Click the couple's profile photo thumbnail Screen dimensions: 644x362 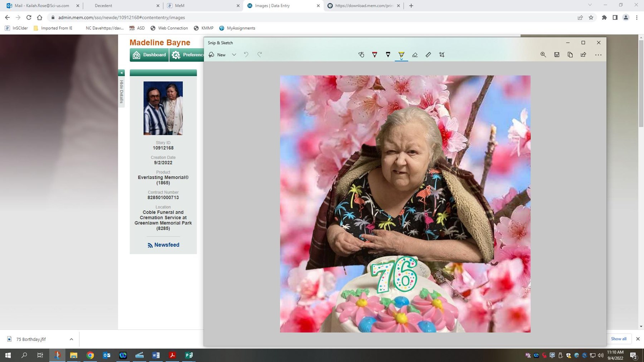tap(163, 108)
